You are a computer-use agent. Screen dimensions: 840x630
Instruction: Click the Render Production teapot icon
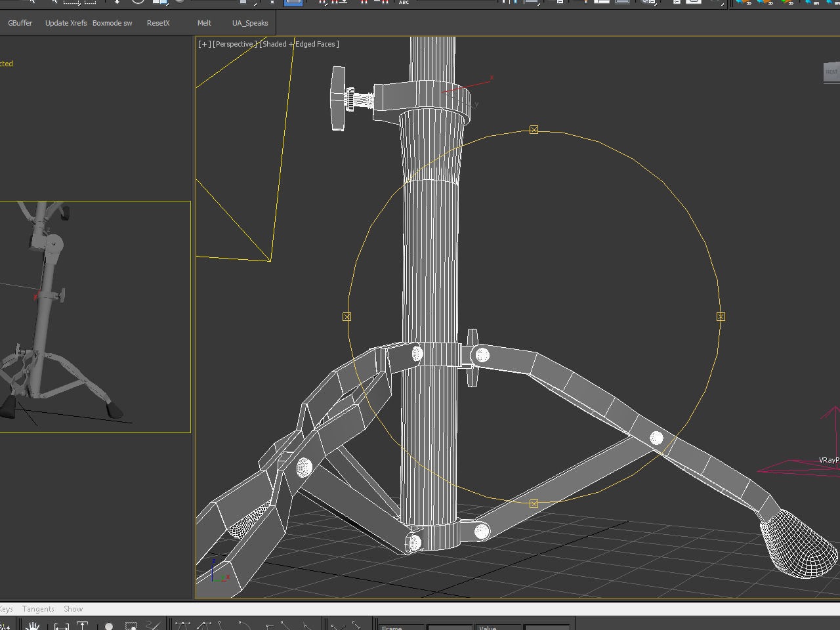pyautogui.click(x=713, y=3)
